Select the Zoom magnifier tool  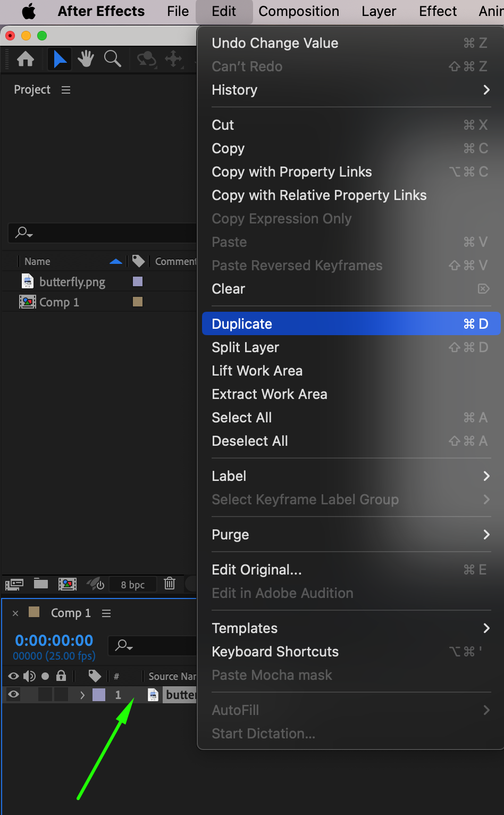[112, 59]
